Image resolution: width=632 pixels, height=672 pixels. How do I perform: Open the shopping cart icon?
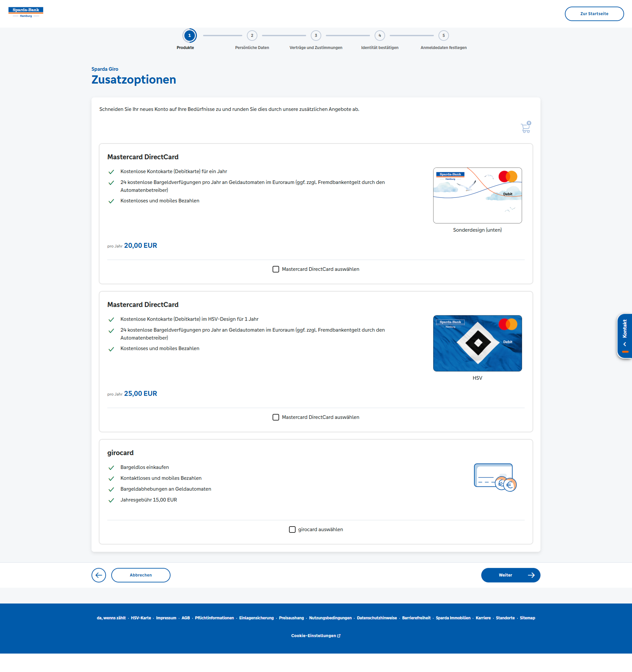click(x=525, y=128)
